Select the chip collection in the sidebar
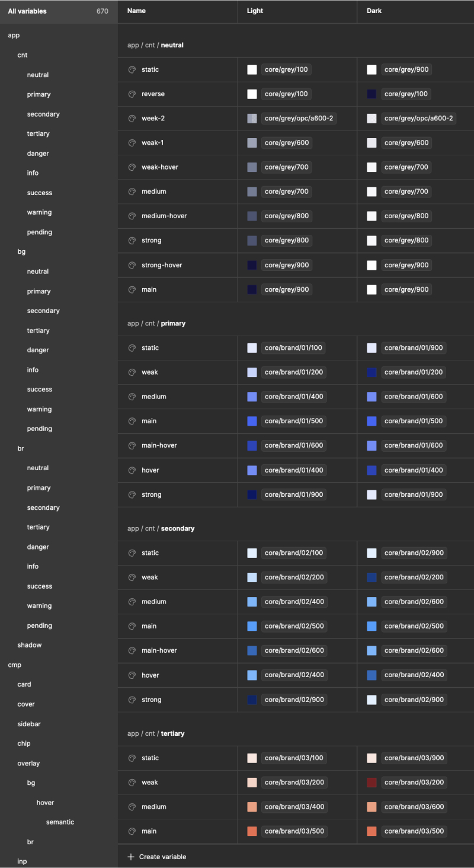Image resolution: width=474 pixels, height=868 pixels. click(x=24, y=743)
